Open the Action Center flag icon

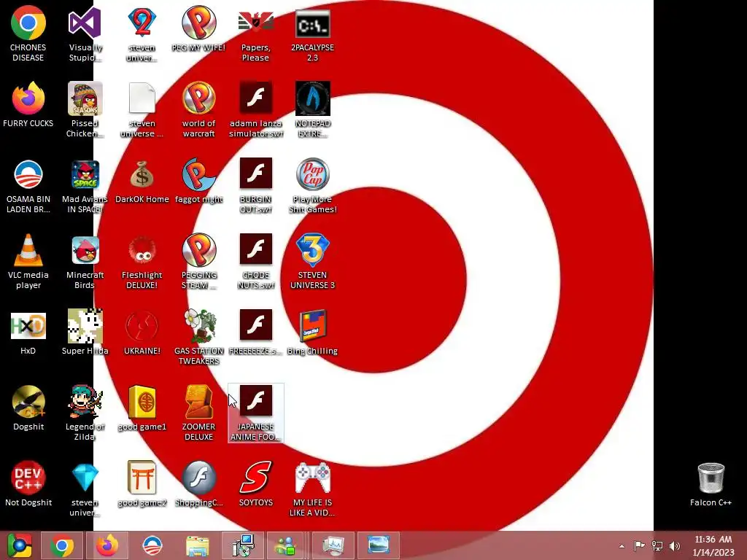639,545
